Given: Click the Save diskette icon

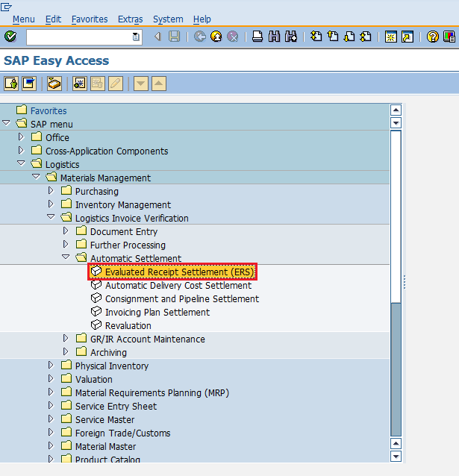Looking at the screenshot, I should coord(175,37).
